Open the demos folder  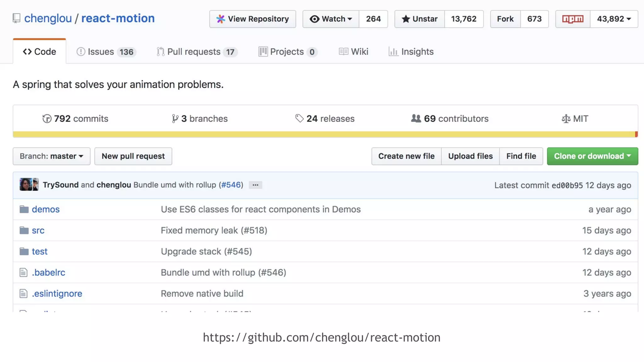click(46, 209)
